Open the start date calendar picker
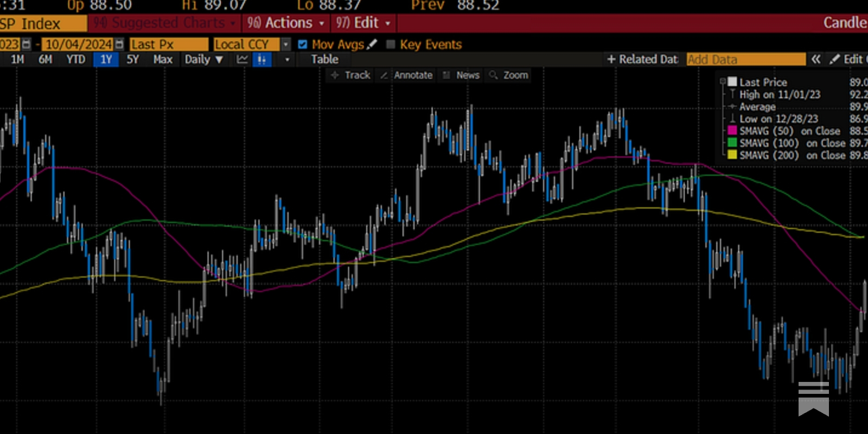 coord(26,44)
